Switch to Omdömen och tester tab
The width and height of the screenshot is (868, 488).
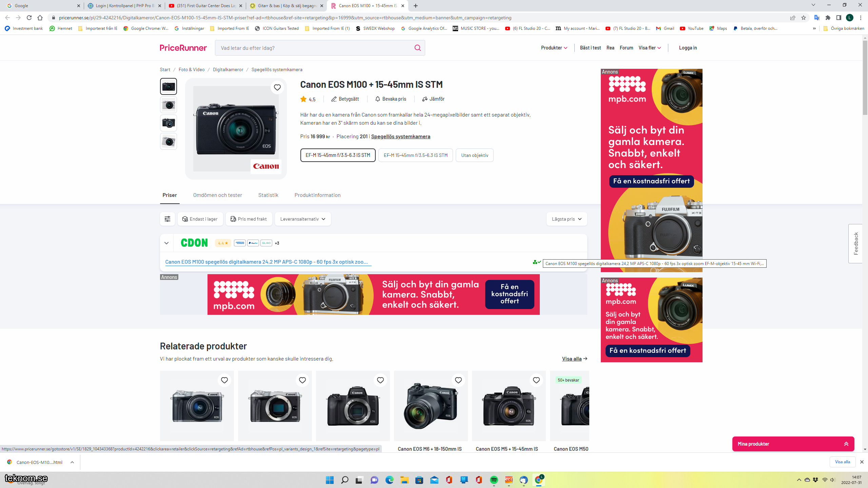pos(218,195)
